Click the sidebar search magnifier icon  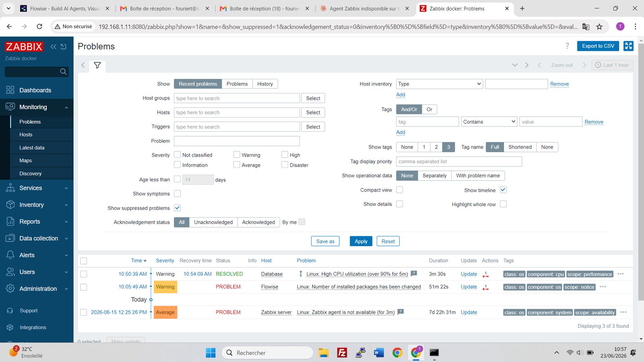(63, 72)
